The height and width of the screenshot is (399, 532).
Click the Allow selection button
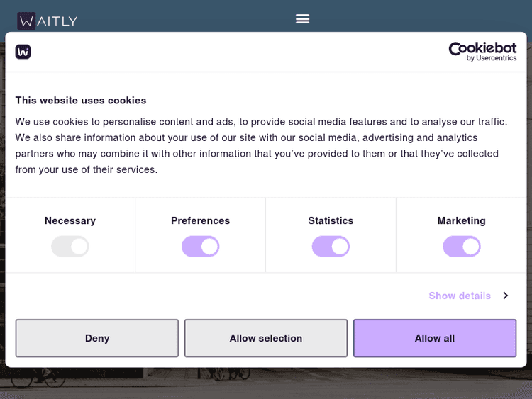(x=266, y=338)
